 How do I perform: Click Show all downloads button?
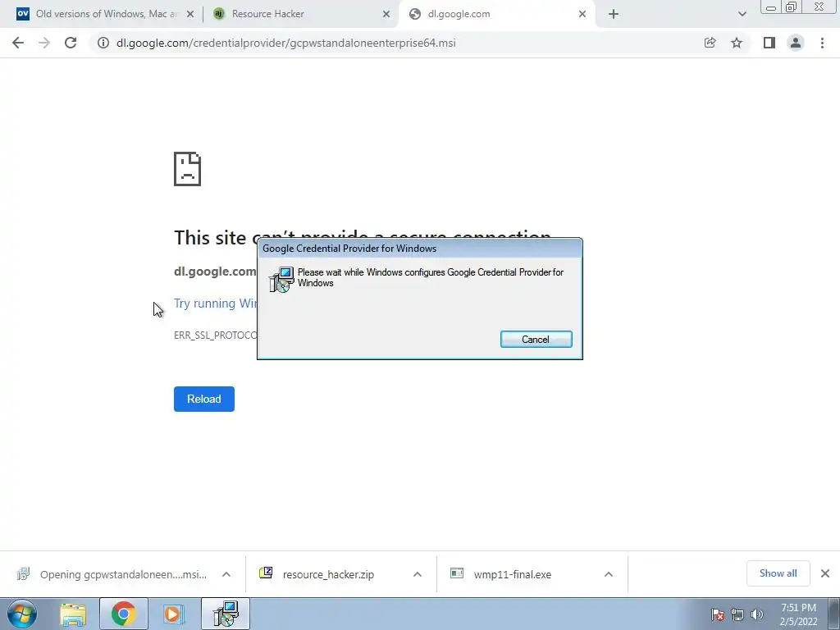tap(778, 573)
